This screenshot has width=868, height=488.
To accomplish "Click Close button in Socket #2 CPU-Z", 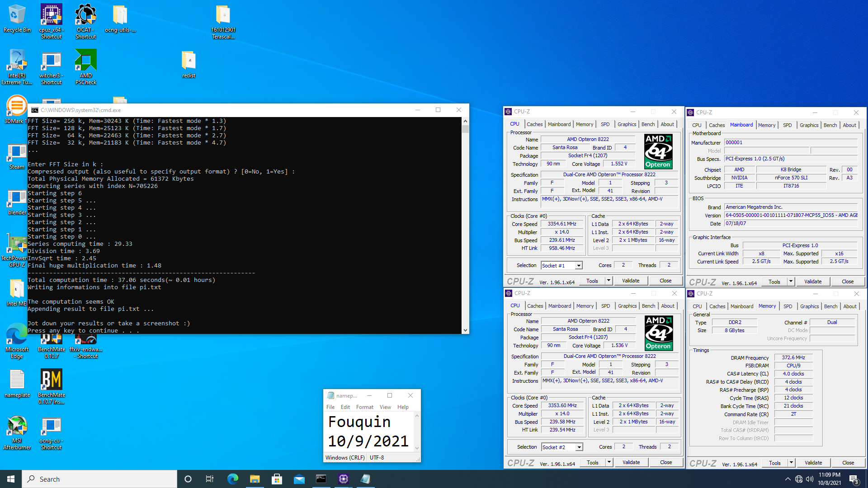I will tap(666, 462).
